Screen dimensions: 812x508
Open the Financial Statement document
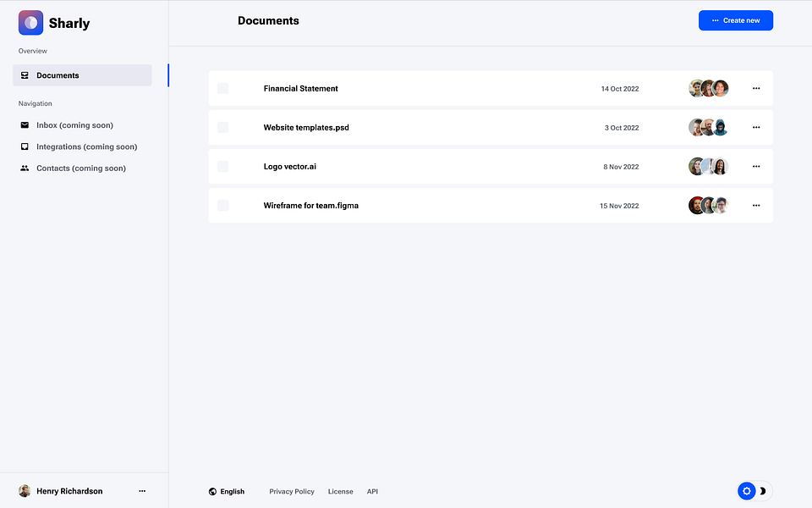tap(300, 89)
